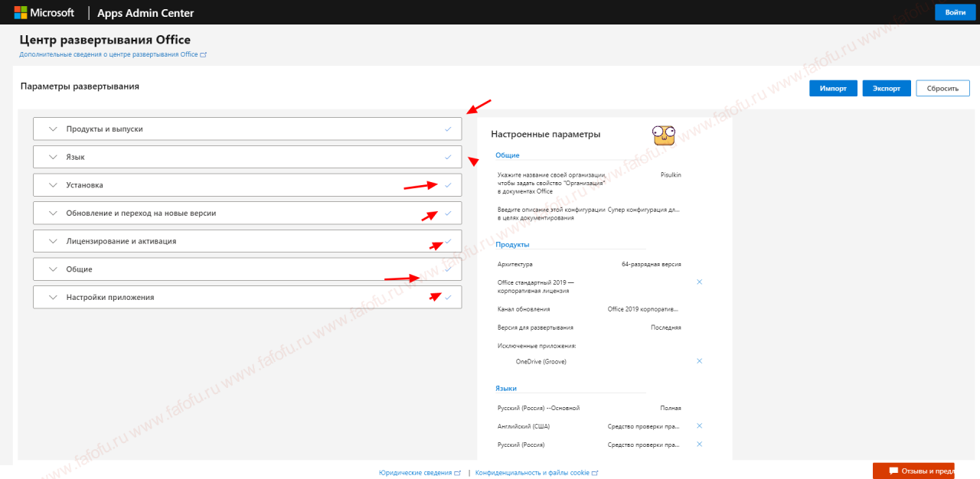The width and height of the screenshot is (980, 479).
Task: Click the Языки heading in summary panel
Action: 506,389
